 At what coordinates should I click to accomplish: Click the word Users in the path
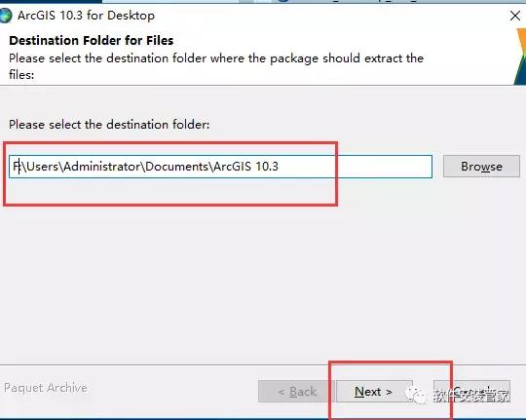pyautogui.click(x=43, y=167)
